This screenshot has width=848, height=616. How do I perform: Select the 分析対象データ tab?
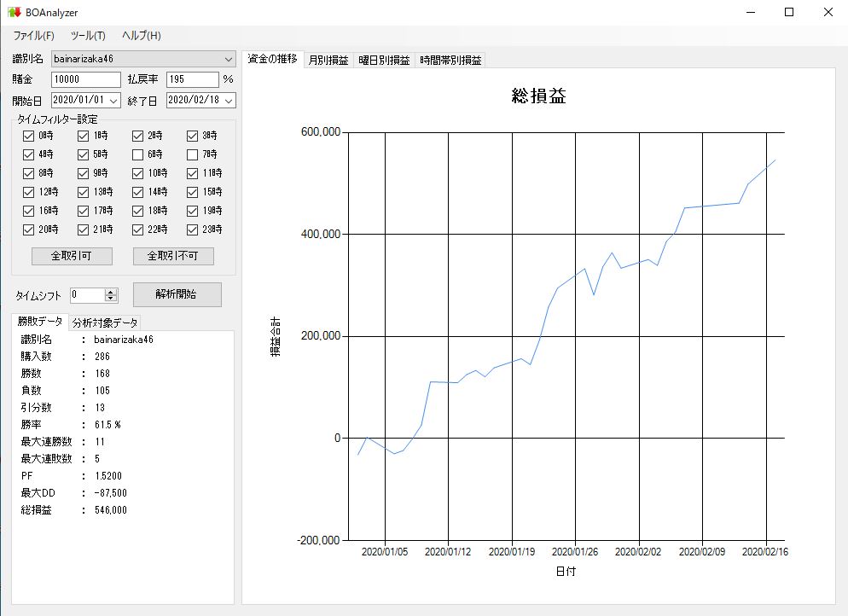click(x=105, y=323)
